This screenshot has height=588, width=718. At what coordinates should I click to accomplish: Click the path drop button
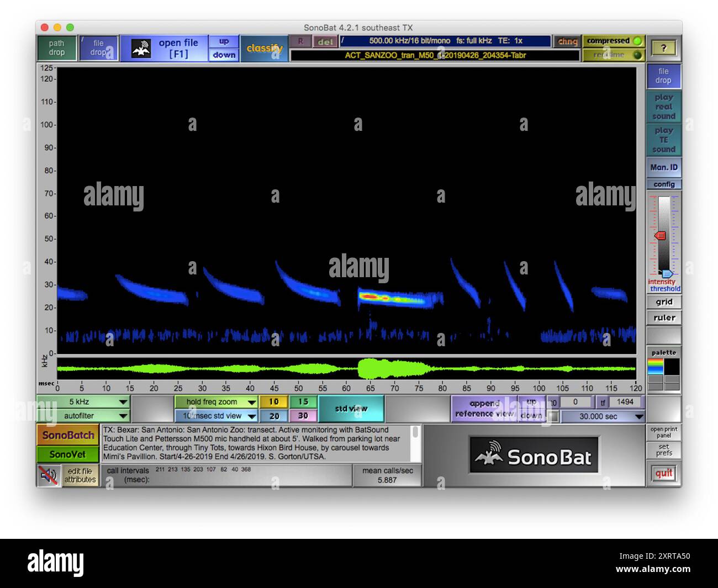56,48
